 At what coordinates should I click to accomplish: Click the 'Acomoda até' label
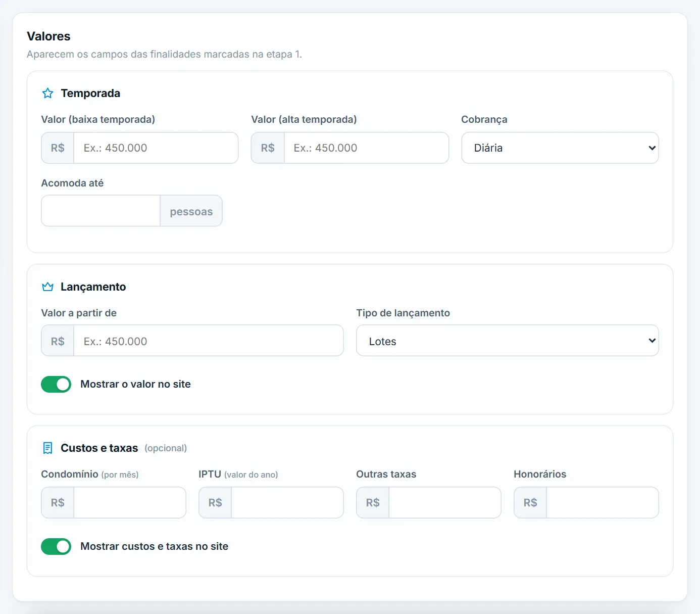[72, 183]
